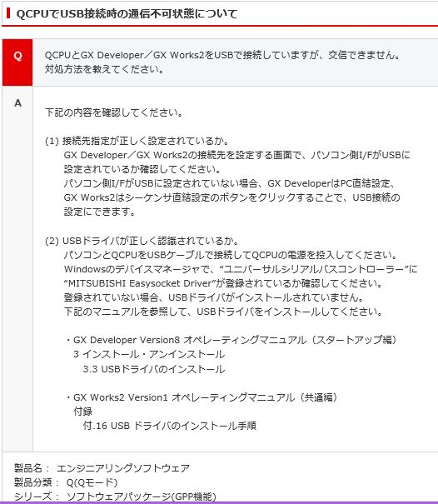Viewport: 438px width, 504px height.
Task: Click item (2) USBドライバが正しく認識されているか
Action: click(x=142, y=241)
